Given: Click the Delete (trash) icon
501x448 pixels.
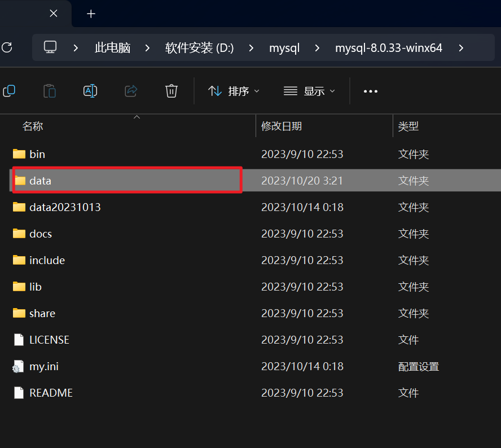Looking at the screenshot, I should (171, 91).
